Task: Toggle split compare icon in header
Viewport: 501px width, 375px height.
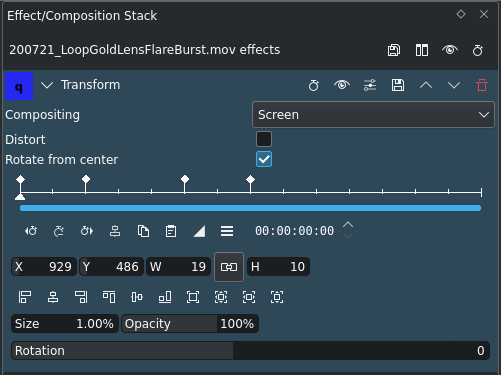Action: coord(422,50)
